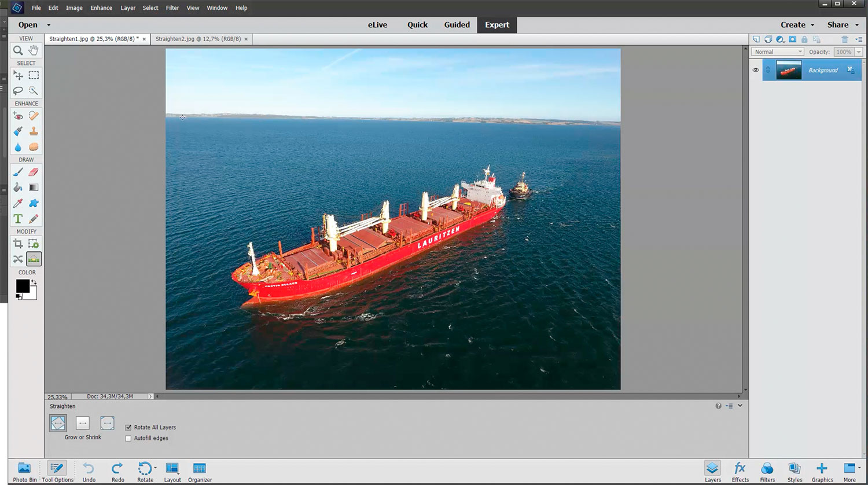Select the Eraser tool
The image size is (868, 485).
34,172
